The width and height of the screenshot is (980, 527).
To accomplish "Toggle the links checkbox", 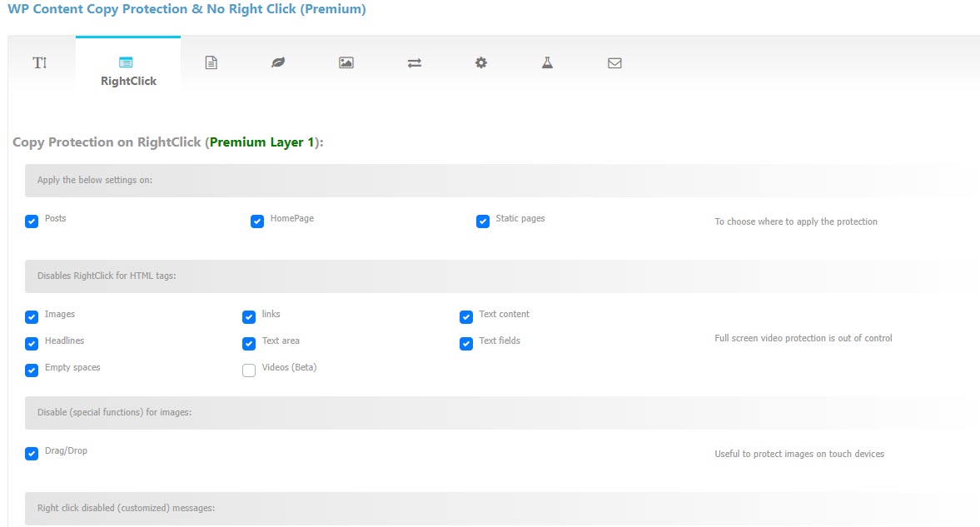I will 249,317.
